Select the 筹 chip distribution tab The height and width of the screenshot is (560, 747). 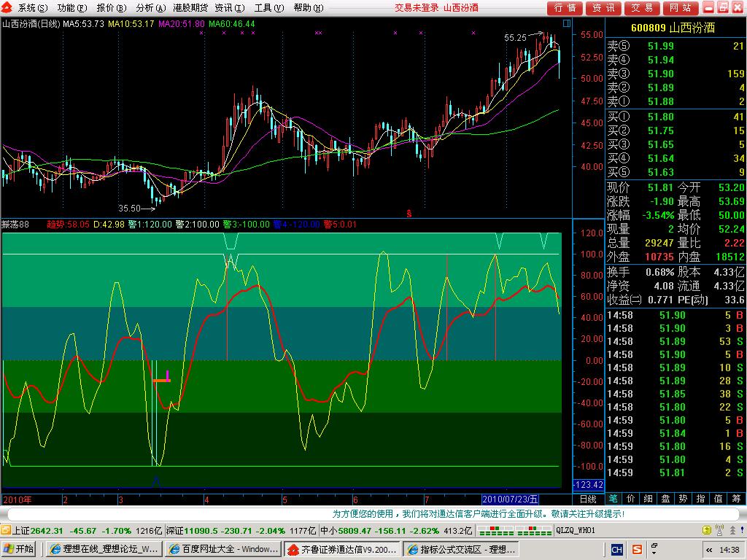click(737, 499)
